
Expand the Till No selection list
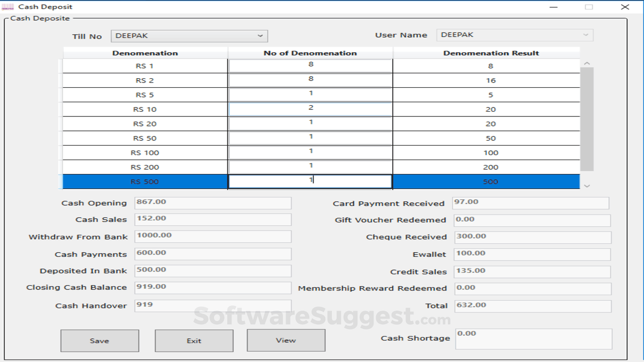[x=261, y=35]
